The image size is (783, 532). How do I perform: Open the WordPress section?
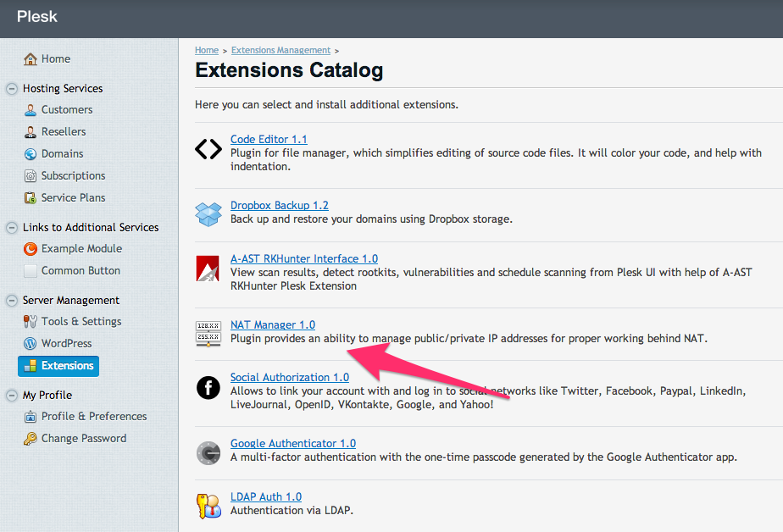click(x=66, y=343)
